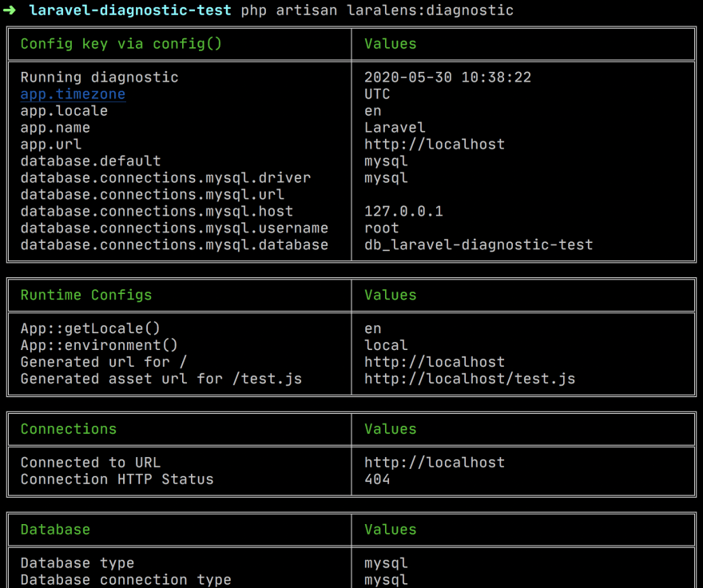
Task: Click Values header of Database table
Action: pos(390,530)
